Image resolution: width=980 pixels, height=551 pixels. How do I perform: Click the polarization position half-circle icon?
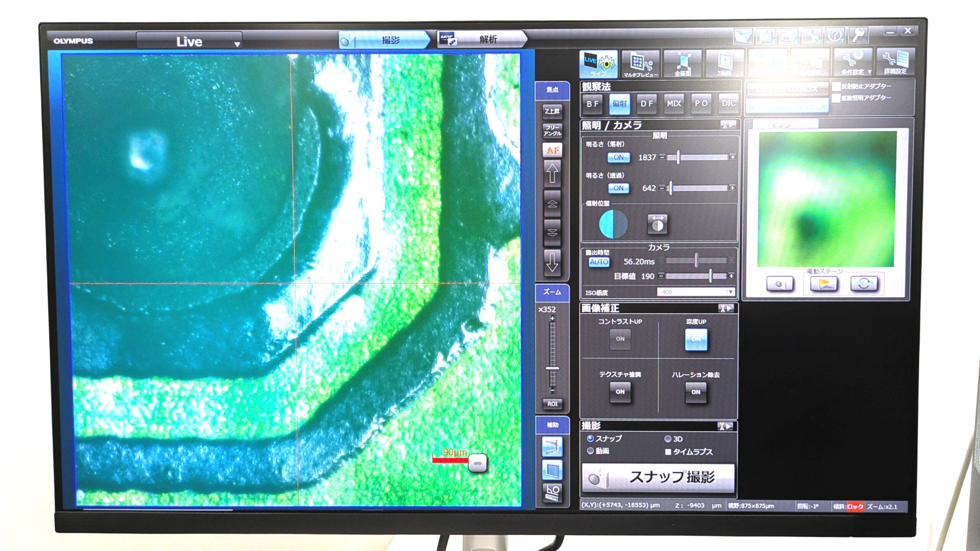coord(613,224)
